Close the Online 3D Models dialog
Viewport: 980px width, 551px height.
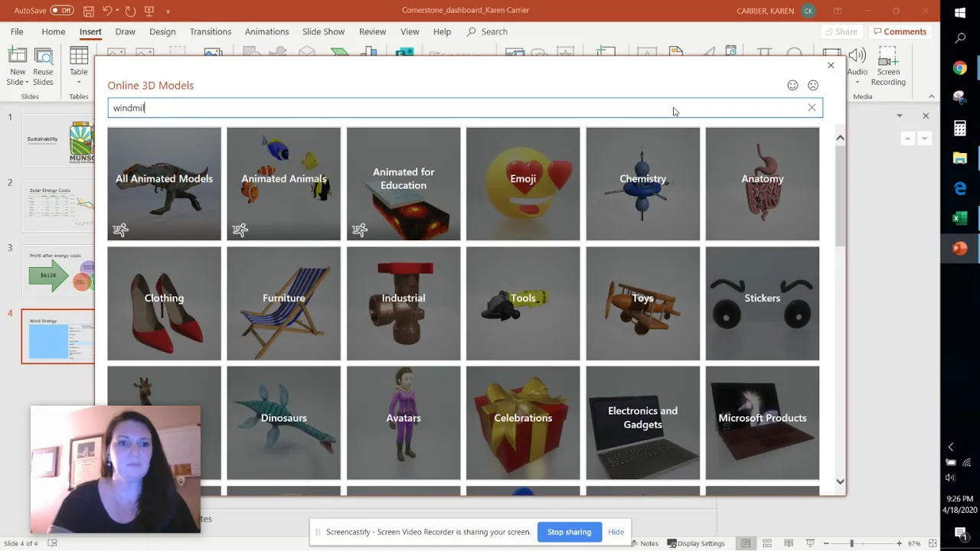831,65
